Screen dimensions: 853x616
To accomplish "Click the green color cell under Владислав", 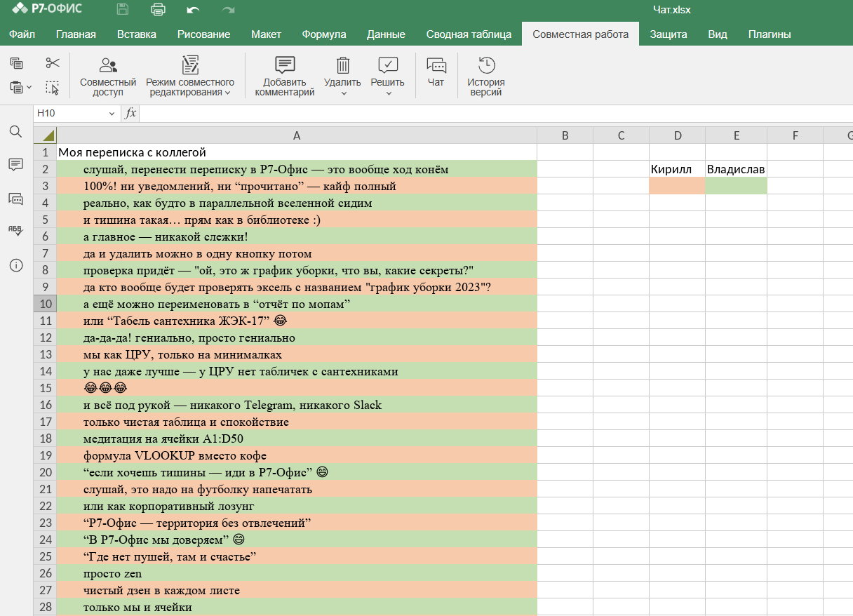I will click(x=736, y=186).
